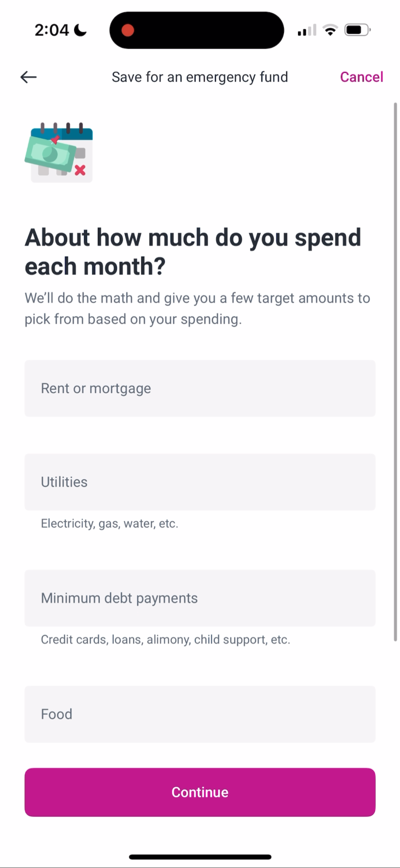Tap the battery indicator icon
Image resolution: width=400 pixels, height=868 pixels.
coord(357,30)
